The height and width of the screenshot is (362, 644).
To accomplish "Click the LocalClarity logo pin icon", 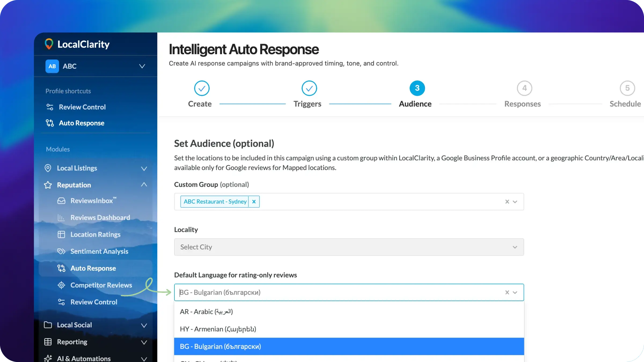I will tap(49, 44).
